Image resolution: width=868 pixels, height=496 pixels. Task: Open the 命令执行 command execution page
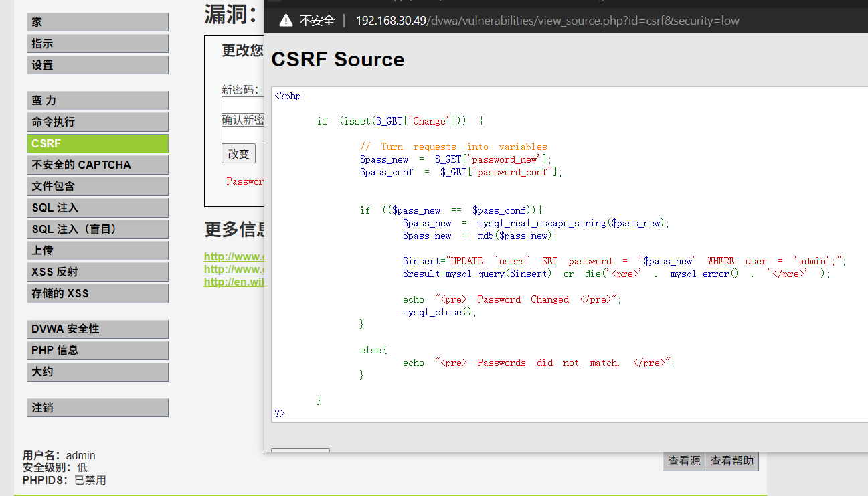click(x=98, y=122)
